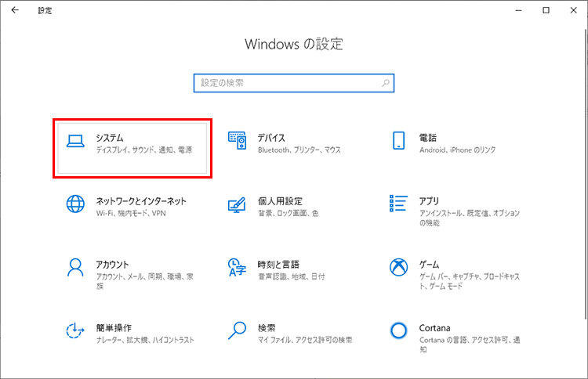Select the Cortana heading
The image size is (588, 379).
coord(434,327)
